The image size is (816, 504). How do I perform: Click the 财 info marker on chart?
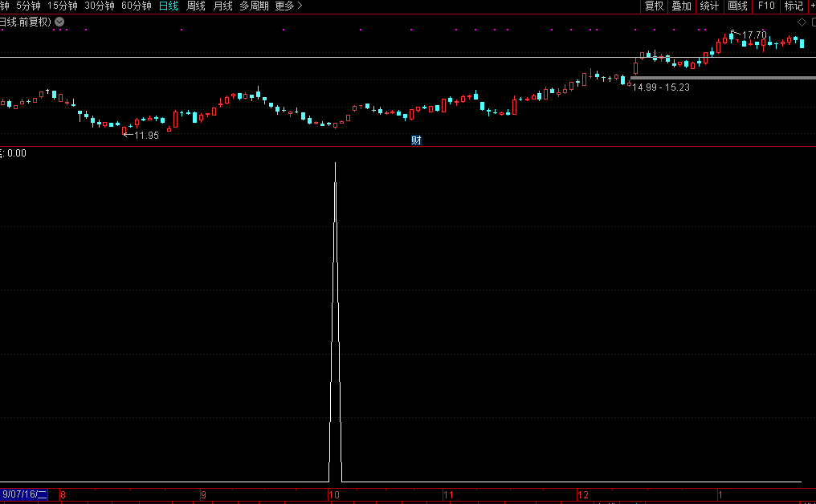(x=416, y=140)
